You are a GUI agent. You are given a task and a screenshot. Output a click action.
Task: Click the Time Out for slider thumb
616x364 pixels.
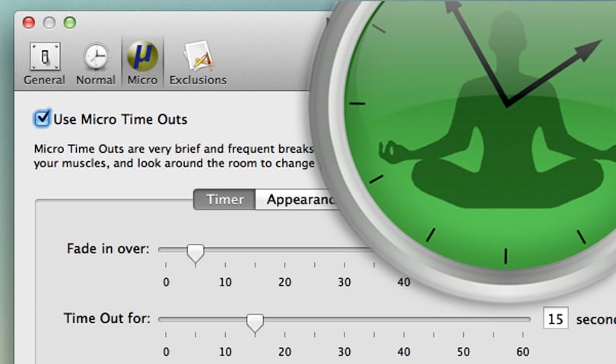tap(255, 323)
